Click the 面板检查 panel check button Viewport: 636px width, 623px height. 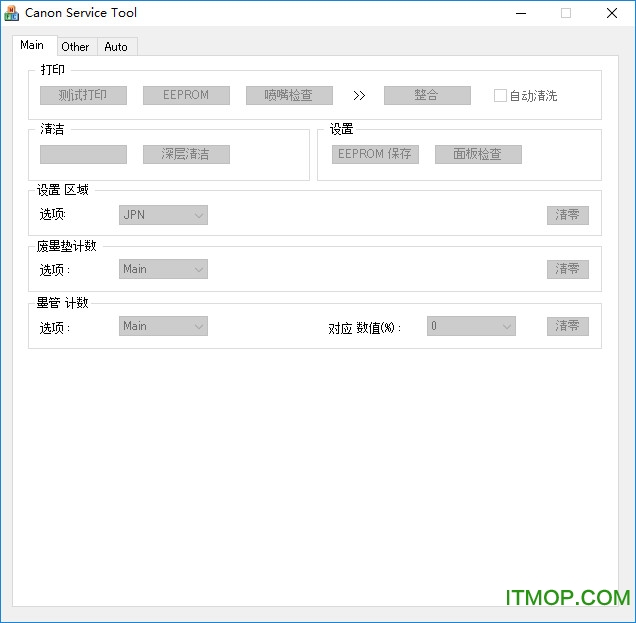478,155
